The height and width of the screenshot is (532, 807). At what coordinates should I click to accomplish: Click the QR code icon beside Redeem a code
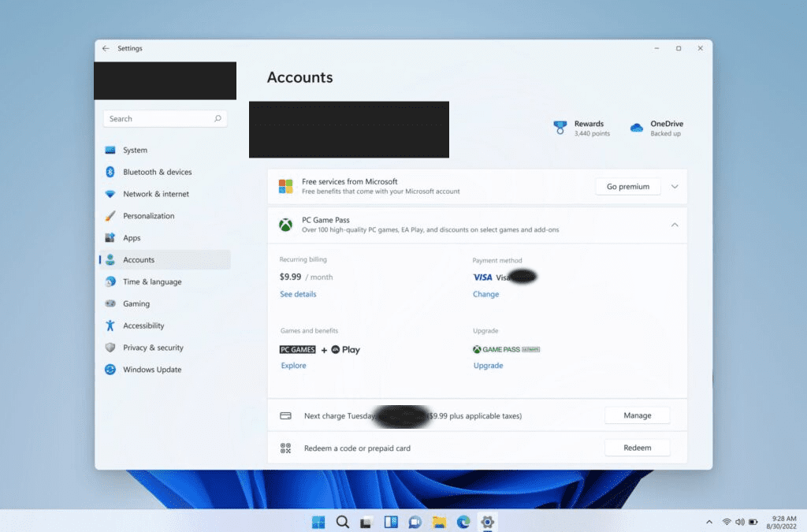pos(285,448)
